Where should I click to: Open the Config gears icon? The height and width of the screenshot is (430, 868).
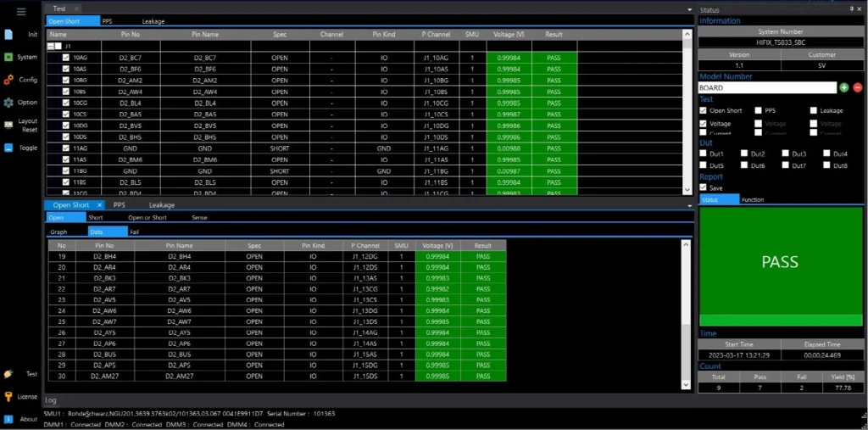click(8, 80)
